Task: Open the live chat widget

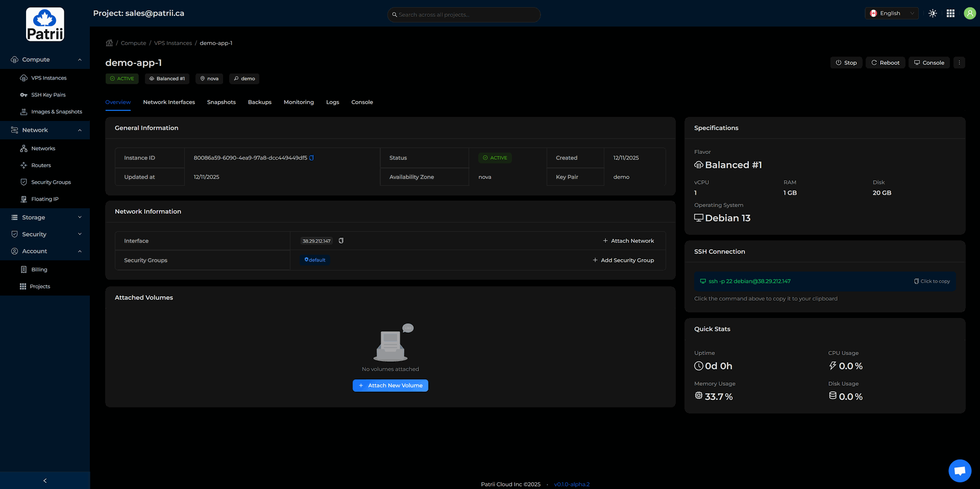Action: pyautogui.click(x=960, y=470)
